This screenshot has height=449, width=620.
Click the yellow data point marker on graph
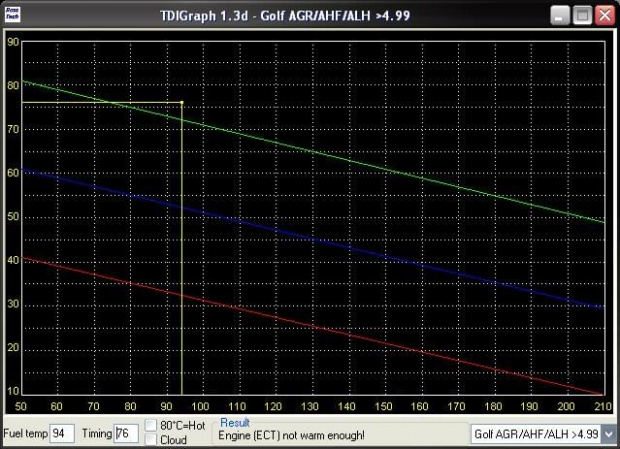[x=182, y=103]
